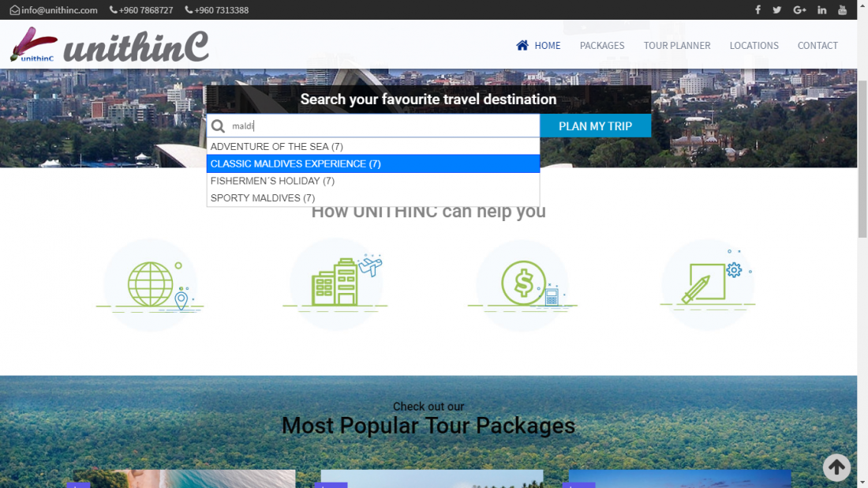
Task: Focus the destination search field
Action: [373, 126]
